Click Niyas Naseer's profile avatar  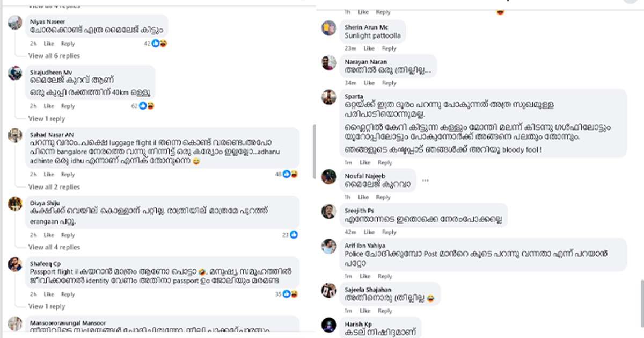[15, 23]
